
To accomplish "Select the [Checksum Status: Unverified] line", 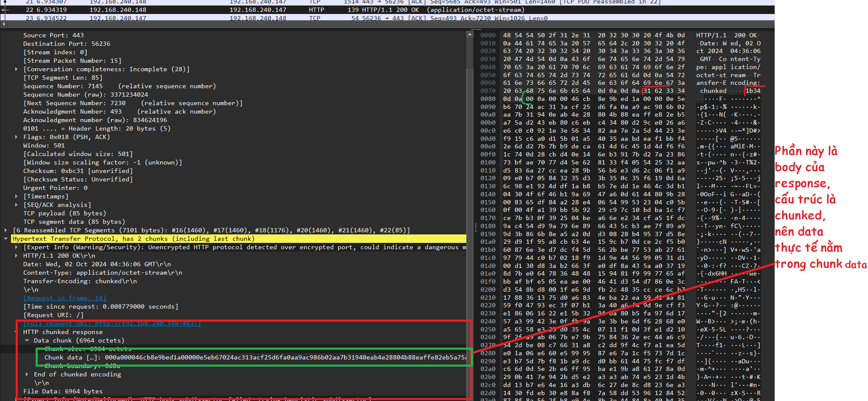I will coord(78,179).
